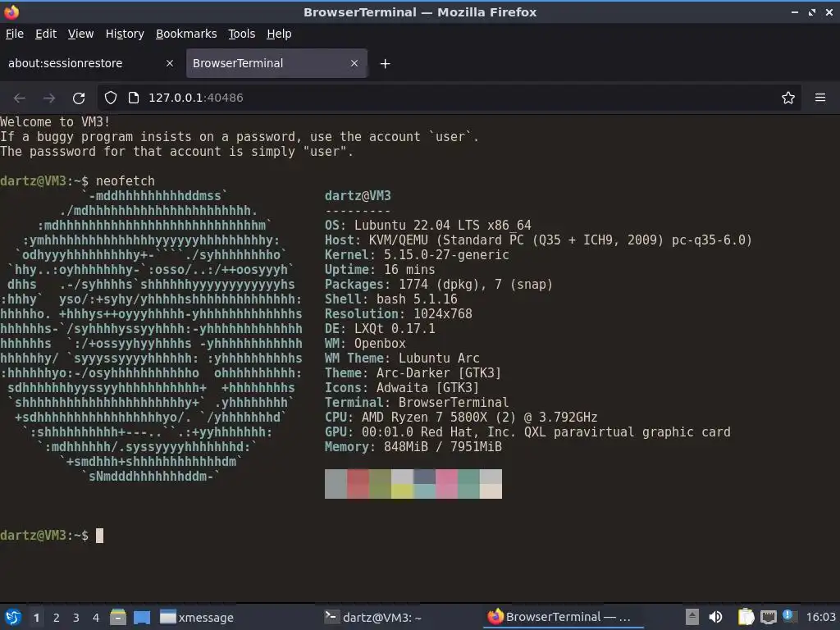This screenshot has width=840, height=630.
Task: Select the BrowserTerminal tab
Action: [276, 63]
